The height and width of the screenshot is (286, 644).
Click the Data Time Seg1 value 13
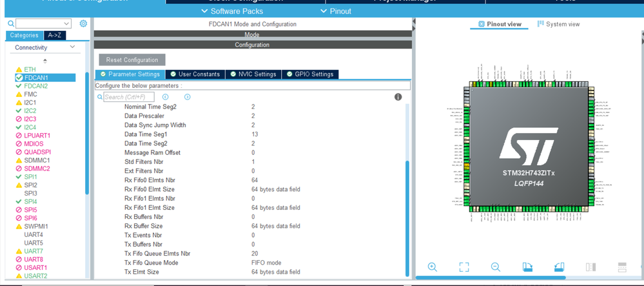[x=255, y=134]
